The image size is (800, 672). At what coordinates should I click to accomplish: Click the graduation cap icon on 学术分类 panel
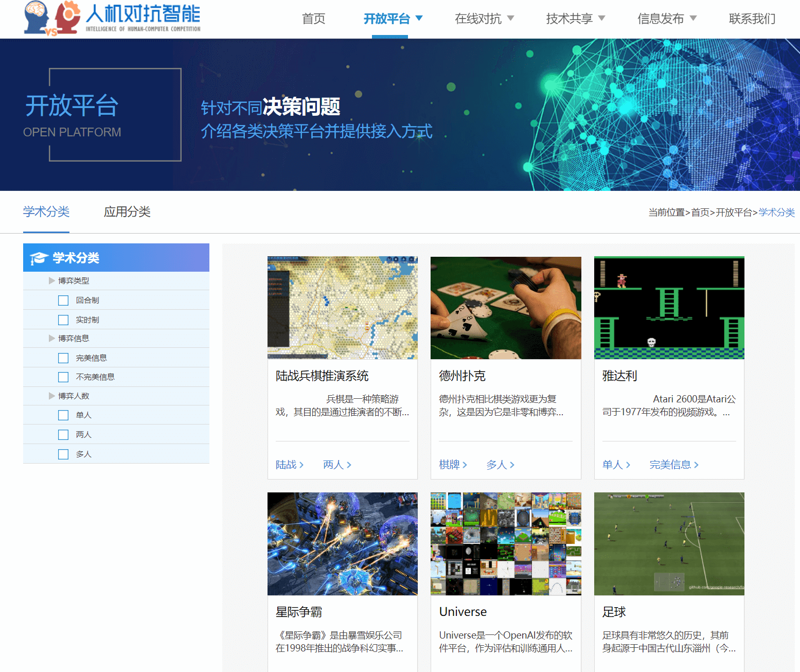(38, 257)
